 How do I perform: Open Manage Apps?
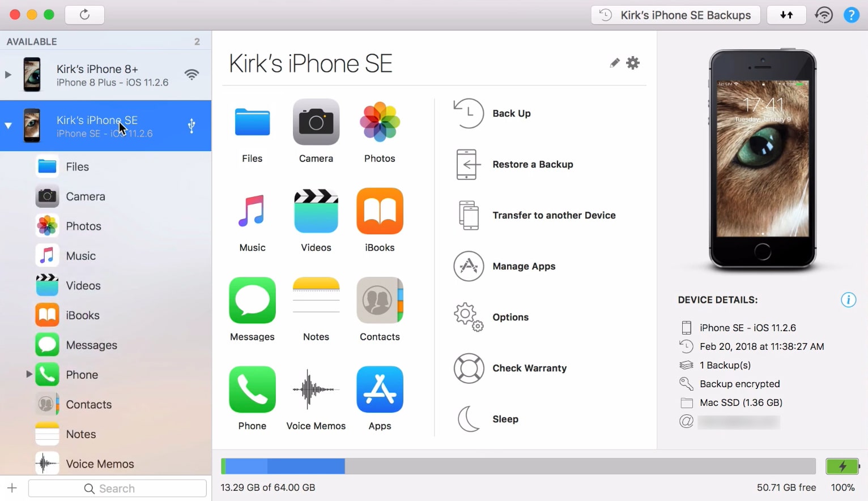[505, 266]
